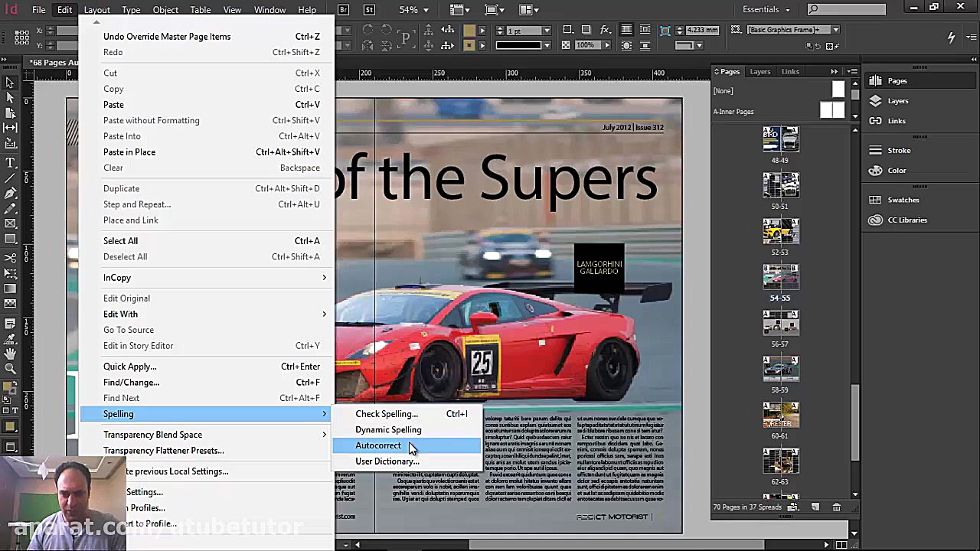This screenshot has width=980, height=551.
Task: Enable Autocorrect from the Spelling submenu
Action: click(x=378, y=445)
